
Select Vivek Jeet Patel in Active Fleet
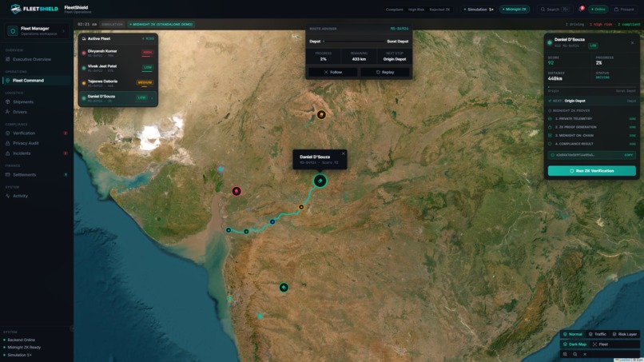tap(118, 67)
